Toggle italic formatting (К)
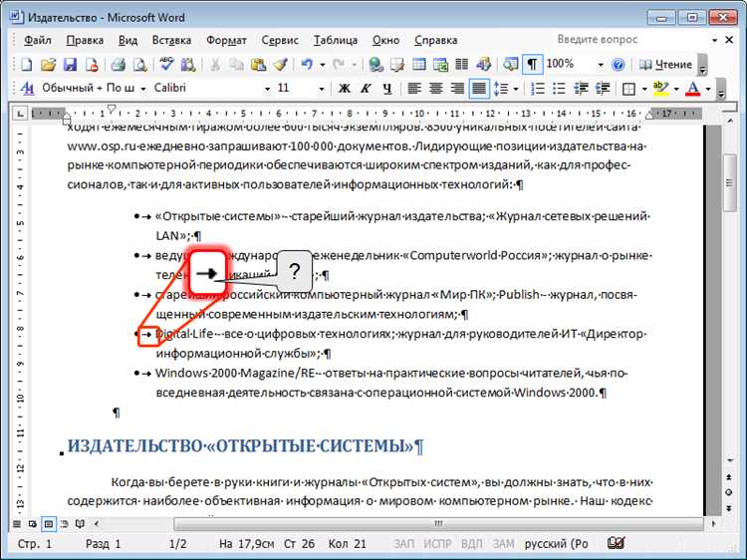The width and height of the screenshot is (747, 560). click(x=366, y=88)
